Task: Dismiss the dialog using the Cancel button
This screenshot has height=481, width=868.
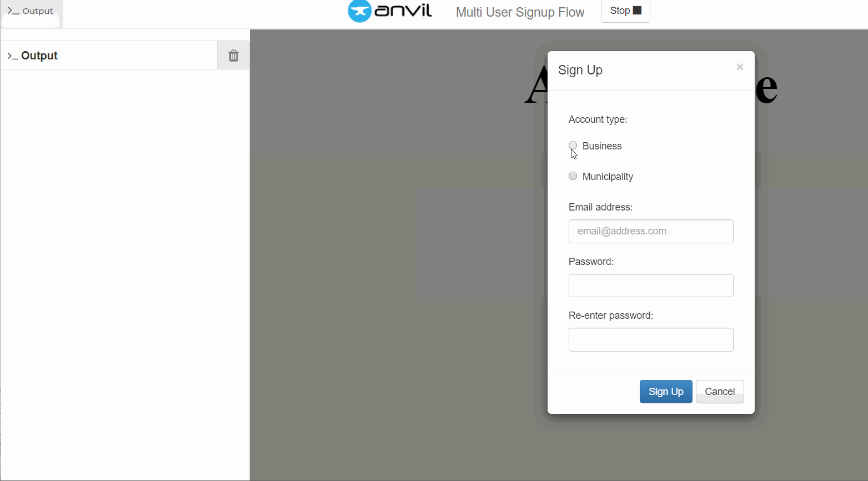Action: tap(719, 392)
